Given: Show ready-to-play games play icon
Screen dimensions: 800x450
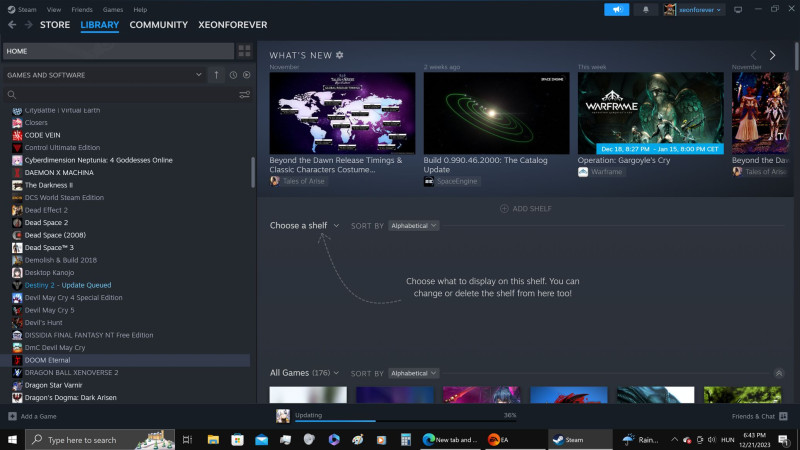Looking at the screenshot, I should click(246, 75).
